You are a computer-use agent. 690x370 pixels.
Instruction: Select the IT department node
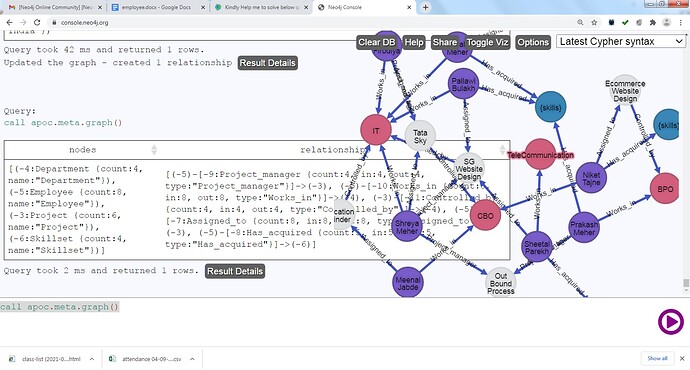click(376, 130)
